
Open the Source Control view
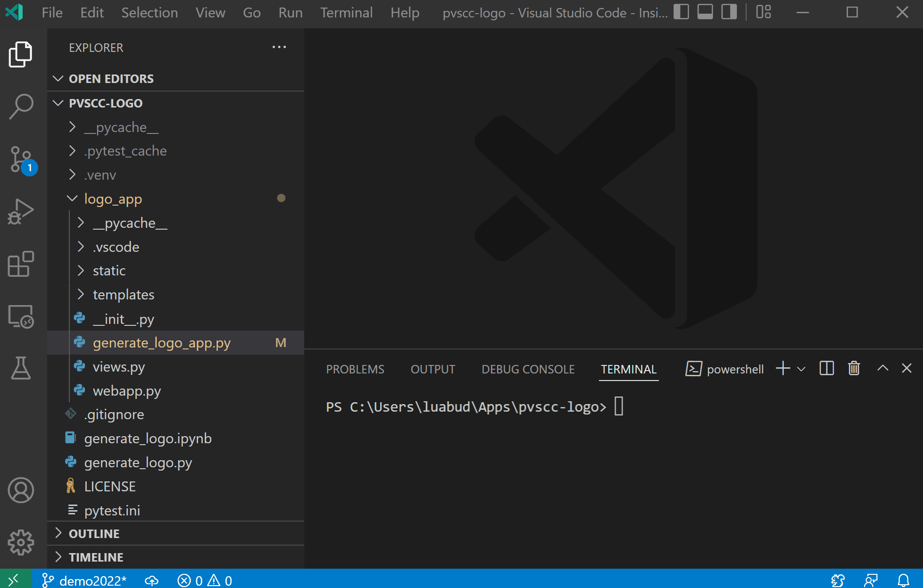tap(21, 159)
